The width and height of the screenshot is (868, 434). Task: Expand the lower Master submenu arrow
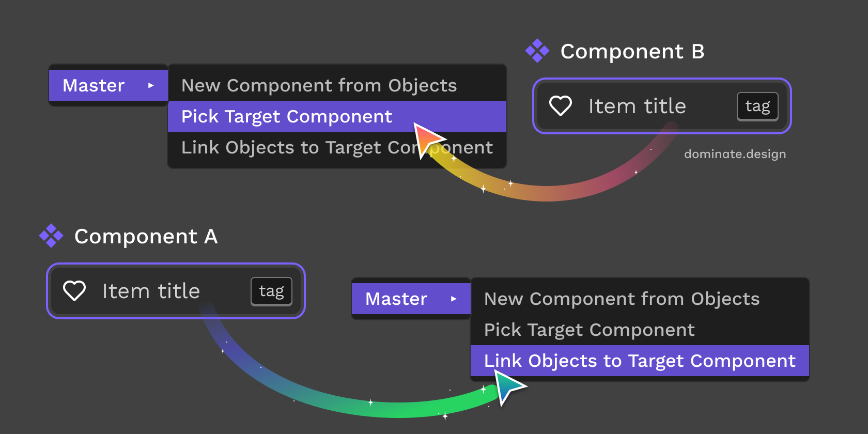click(454, 299)
